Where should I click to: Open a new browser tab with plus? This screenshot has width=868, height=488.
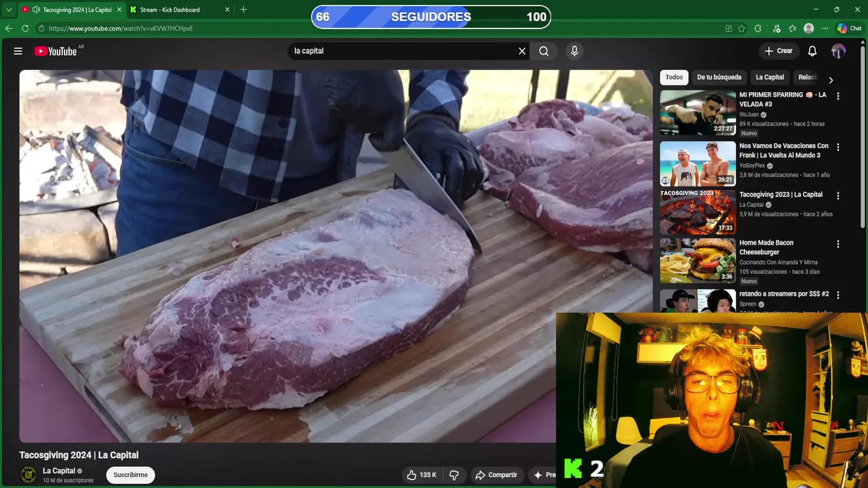click(x=243, y=9)
